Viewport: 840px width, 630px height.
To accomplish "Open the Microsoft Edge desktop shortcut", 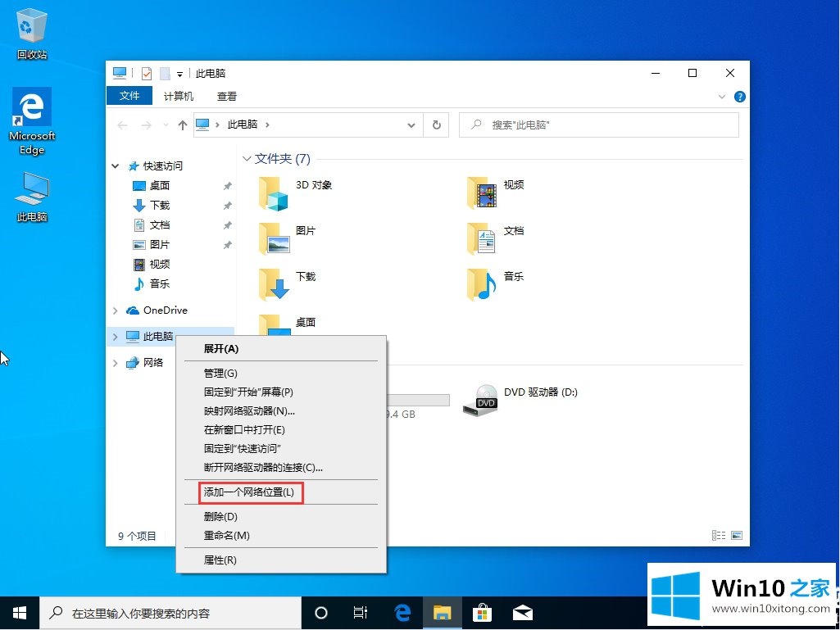I will tap(32, 121).
